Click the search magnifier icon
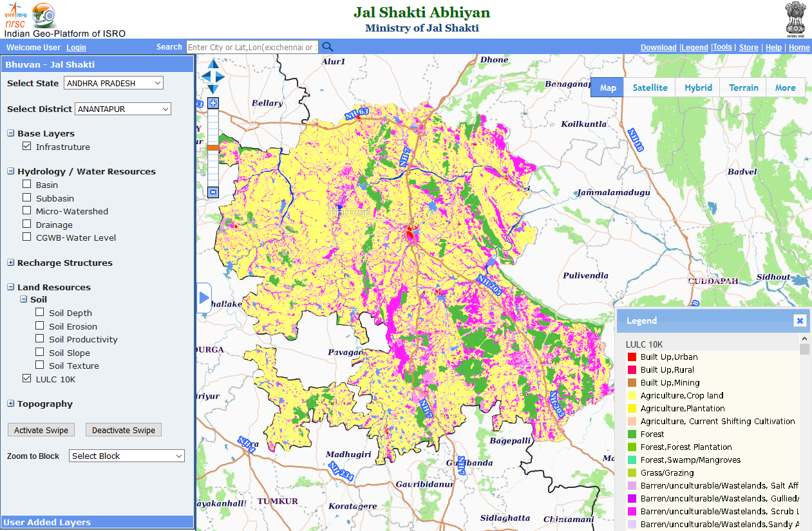812x531 pixels. point(328,47)
